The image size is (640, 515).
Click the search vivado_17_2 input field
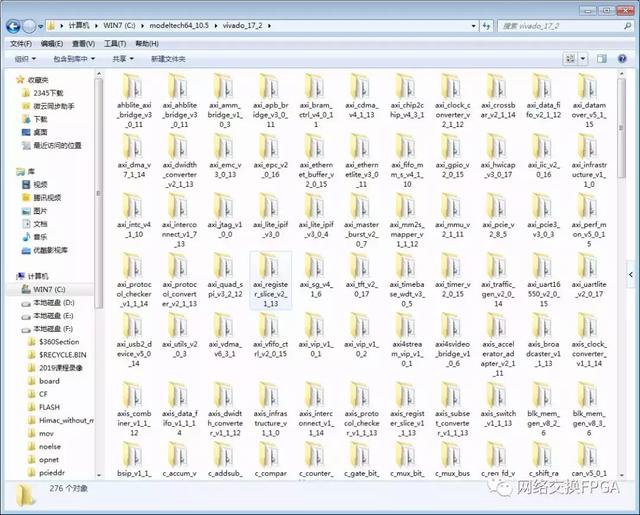(565, 26)
